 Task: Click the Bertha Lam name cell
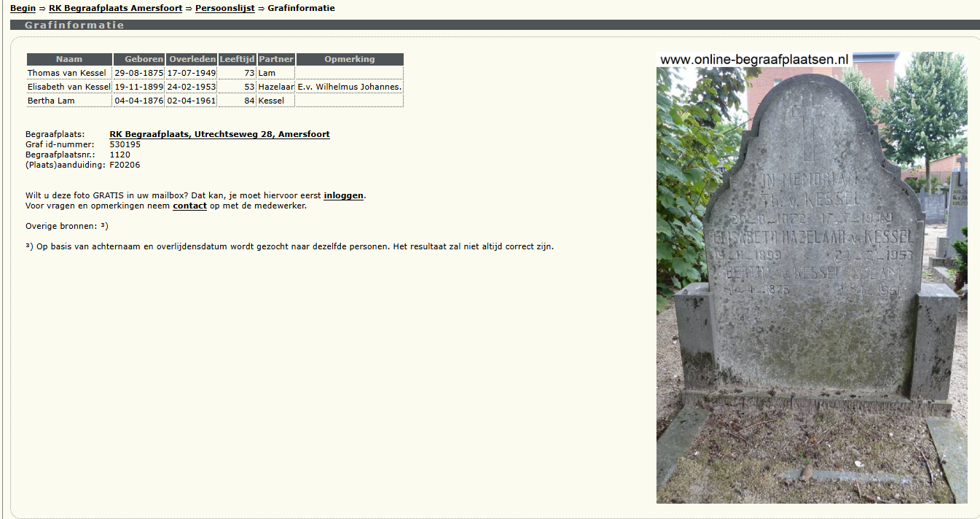[x=51, y=101]
